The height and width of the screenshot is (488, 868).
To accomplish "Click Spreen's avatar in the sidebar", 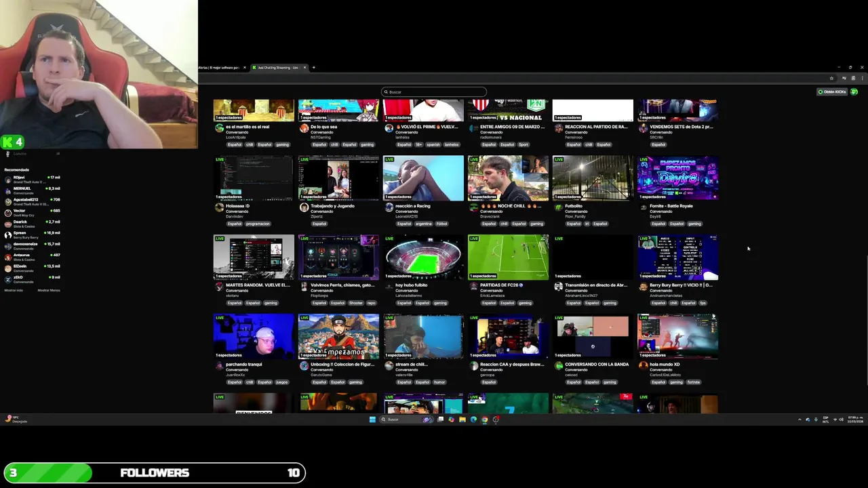I will click(x=8, y=235).
